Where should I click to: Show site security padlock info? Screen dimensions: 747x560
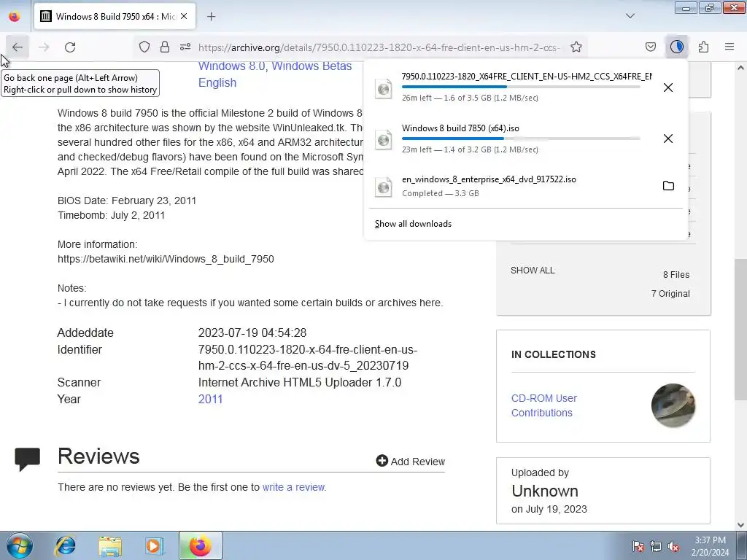[x=165, y=47]
